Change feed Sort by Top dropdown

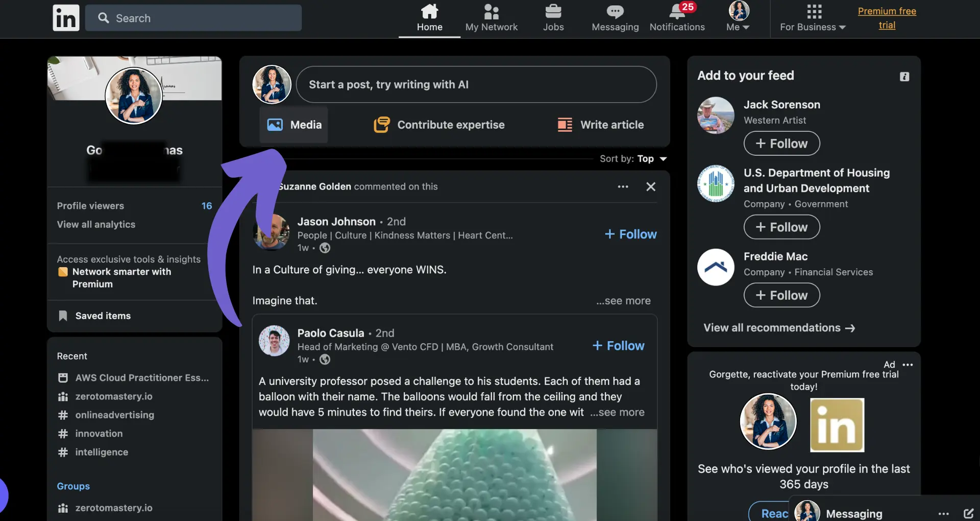tap(633, 159)
